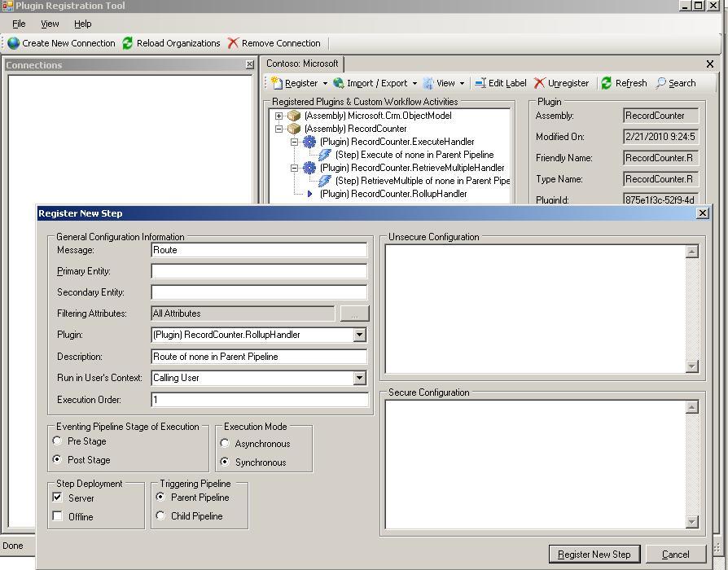728x570 pixels.
Task: Click the Refresh green arrows icon
Action: [x=607, y=83]
